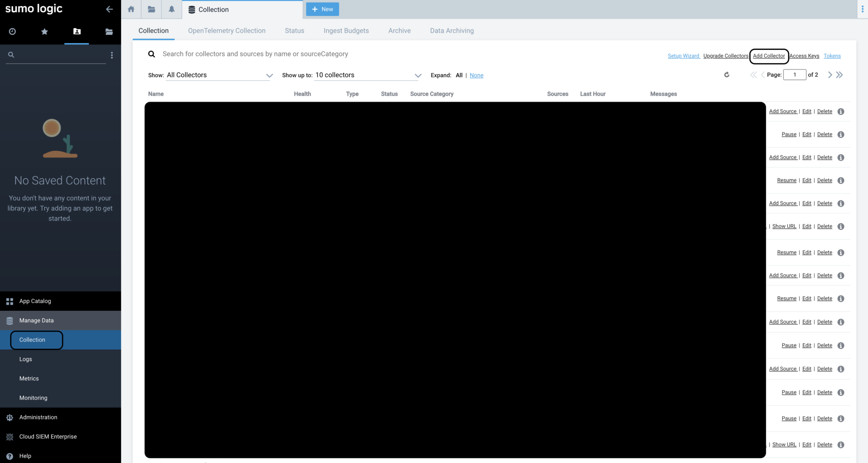
Task: Collapse sidebar with the left arrow
Action: [109, 9]
